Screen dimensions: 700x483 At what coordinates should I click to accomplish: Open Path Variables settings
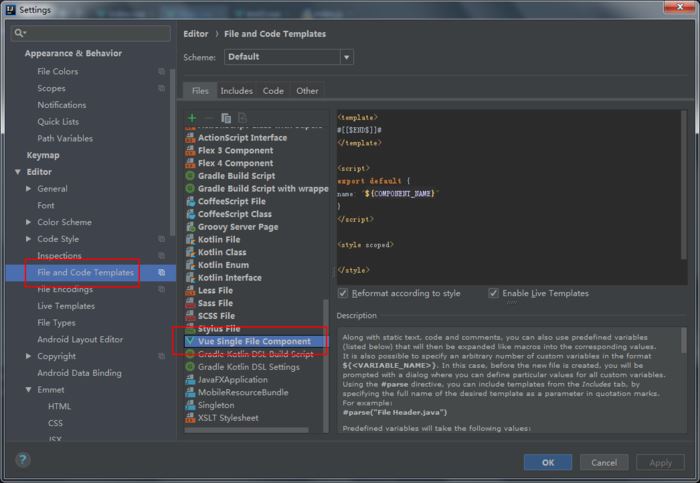pyautogui.click(x=65, y=138)
